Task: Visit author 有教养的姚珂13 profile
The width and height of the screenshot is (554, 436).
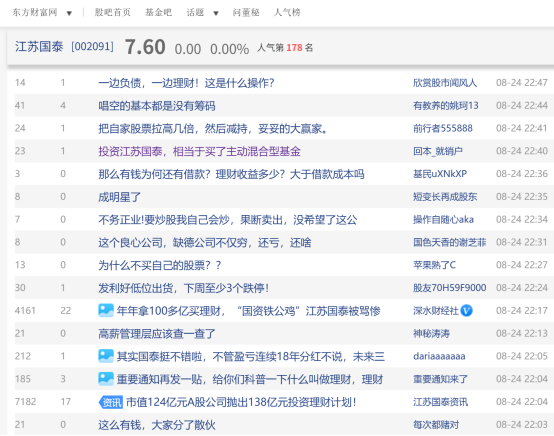Action: tap(446, 106)
